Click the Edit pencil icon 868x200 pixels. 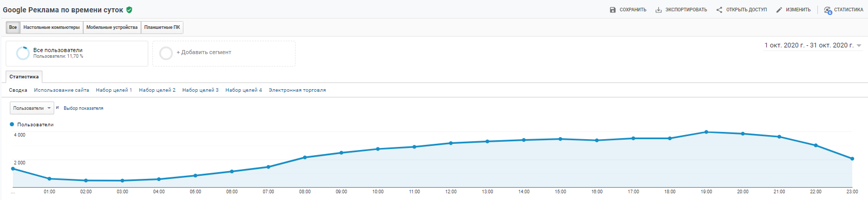coord(779,10)
